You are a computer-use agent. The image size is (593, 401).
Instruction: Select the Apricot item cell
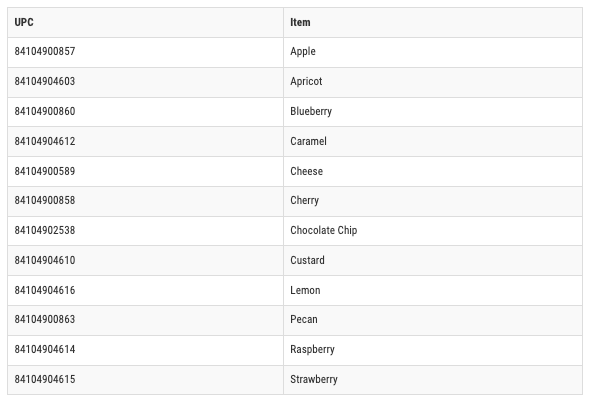click(x=433, y=82)
